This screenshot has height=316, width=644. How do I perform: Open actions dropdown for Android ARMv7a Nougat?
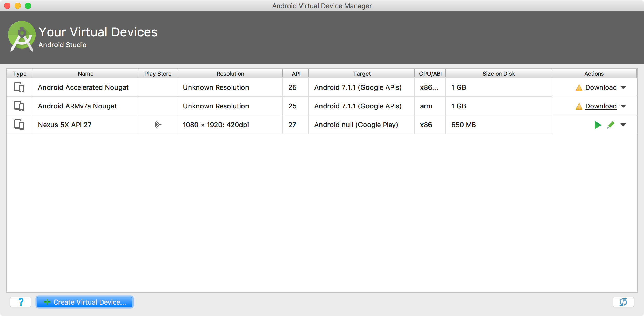(623, 106)
